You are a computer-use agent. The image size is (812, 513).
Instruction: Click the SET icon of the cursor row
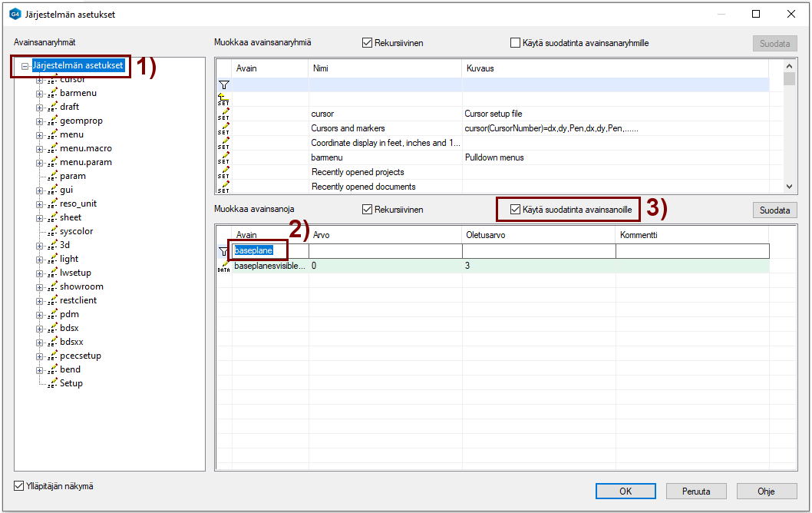[223, 114]
